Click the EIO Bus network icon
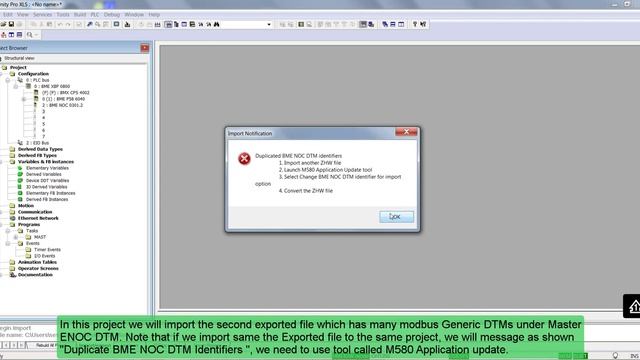The width and height of the screenshot is (640, 360). click(x=20, y=143)
